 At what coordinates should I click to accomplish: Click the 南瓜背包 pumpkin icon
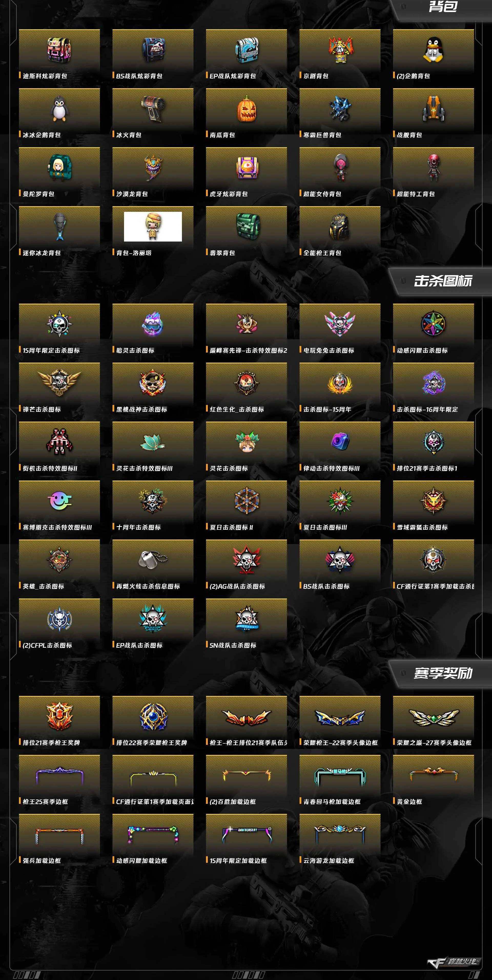tap(246, 109)
